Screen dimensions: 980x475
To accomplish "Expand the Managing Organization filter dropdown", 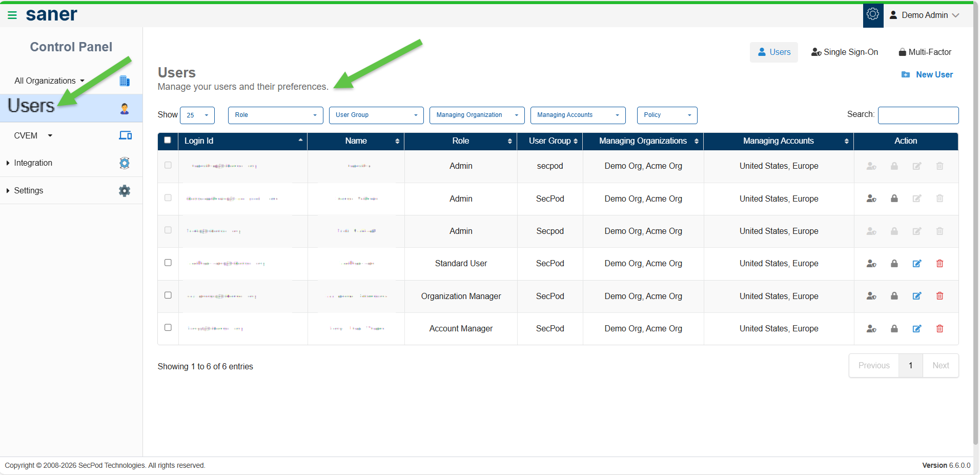I will coord(477,115).
